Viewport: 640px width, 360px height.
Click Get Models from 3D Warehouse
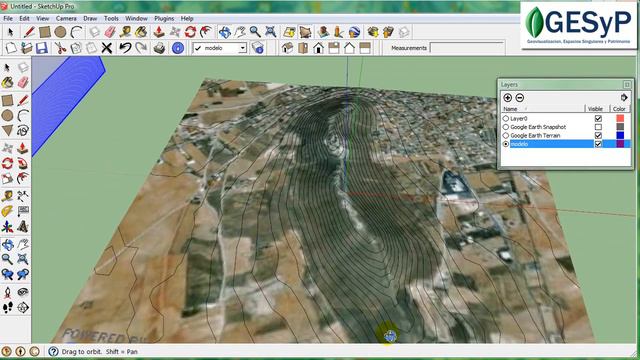372,31
